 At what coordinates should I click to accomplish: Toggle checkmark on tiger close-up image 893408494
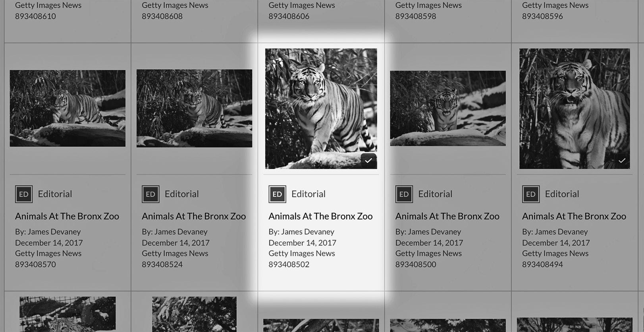click(622, 161)
